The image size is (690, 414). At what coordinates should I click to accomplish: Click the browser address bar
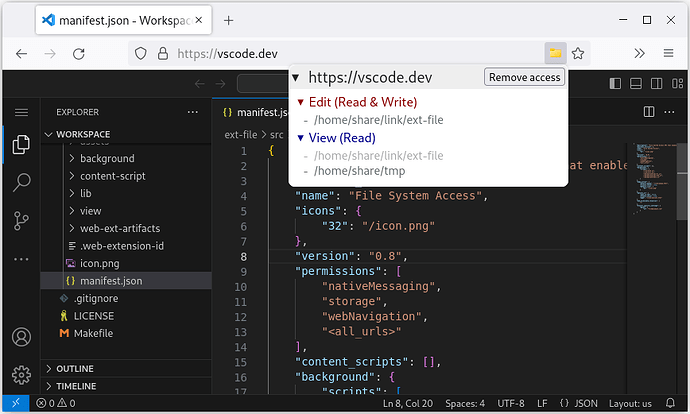pyautogui.click(x=340, y=54)
